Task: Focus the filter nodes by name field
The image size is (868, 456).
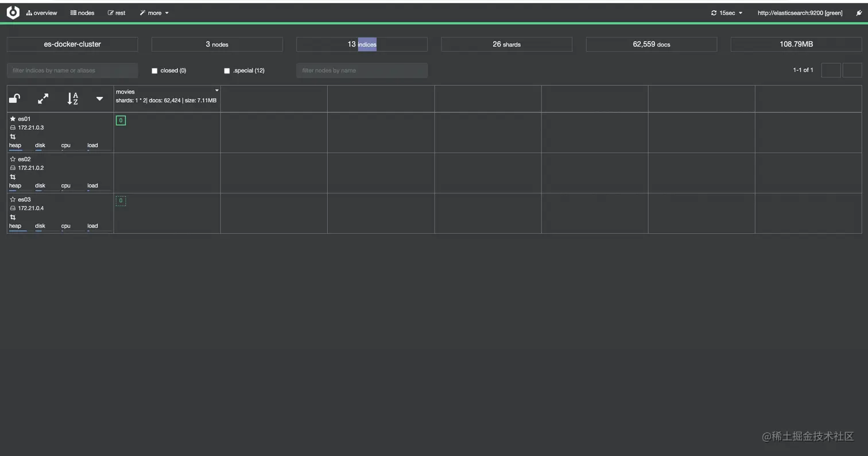Action: pyautogui.click(x=362, y=71)
